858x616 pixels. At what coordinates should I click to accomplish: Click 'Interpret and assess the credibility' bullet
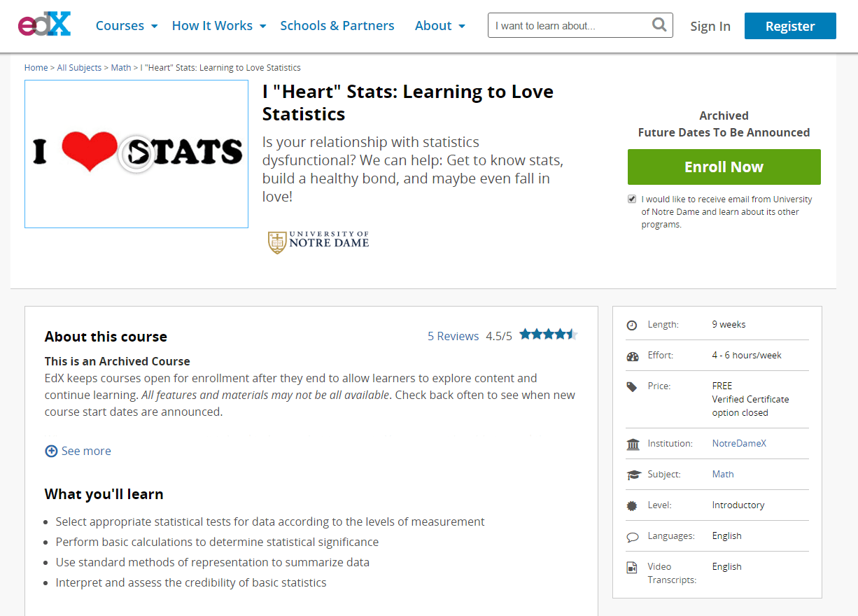click(x=191, y=582)
